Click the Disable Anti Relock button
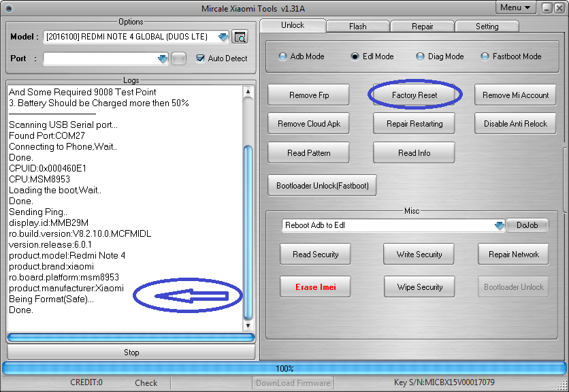The image size is (569, 392). 515,124
